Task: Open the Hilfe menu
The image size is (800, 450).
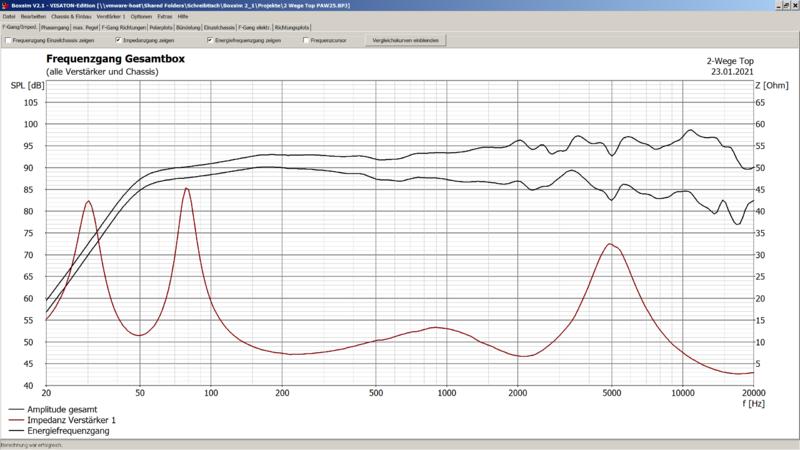Action: [x=183, y=17]
